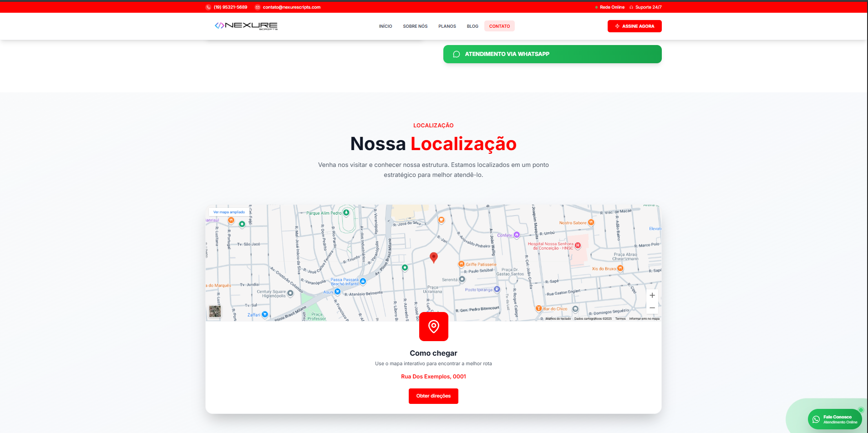The height and width of the screenshot is (433, 868).
Task: Click the contato@nexurescripts.com email link
Action: [x=292, y=7]
